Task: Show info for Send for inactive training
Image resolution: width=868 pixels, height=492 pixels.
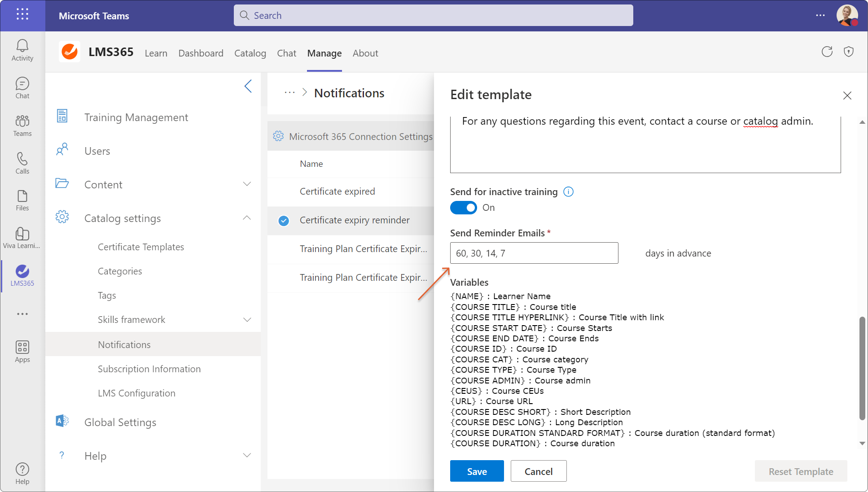Action: [568, 192]
